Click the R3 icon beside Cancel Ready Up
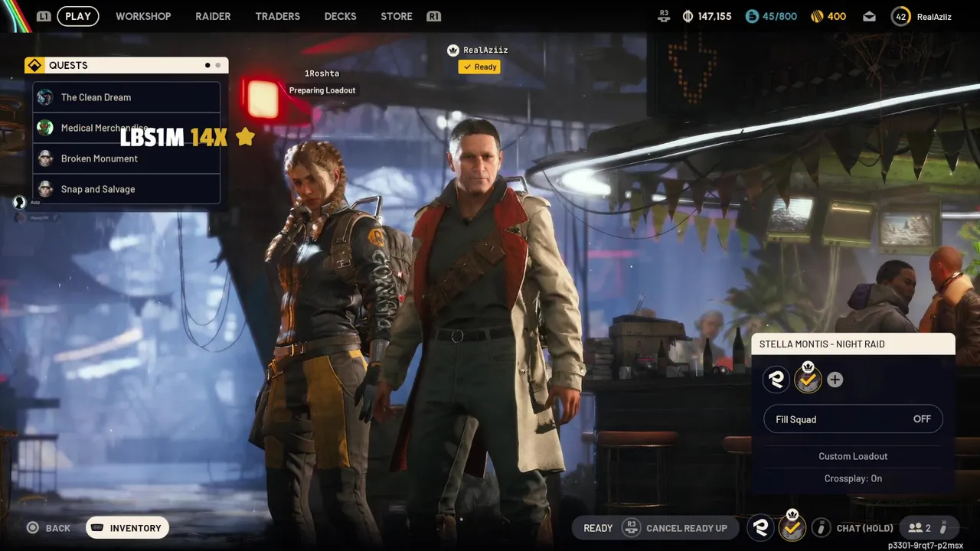This screenshot has width=980, height=551. 631,528
